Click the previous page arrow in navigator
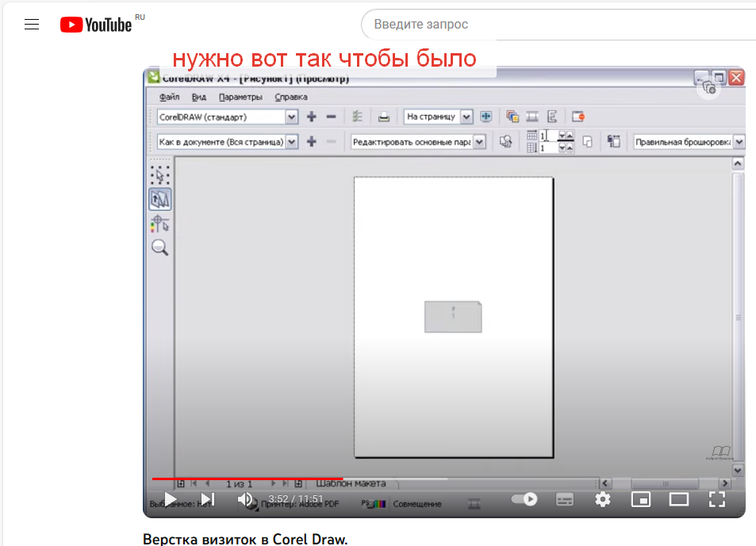Screen dimensions: 756x546 point(207,483)
